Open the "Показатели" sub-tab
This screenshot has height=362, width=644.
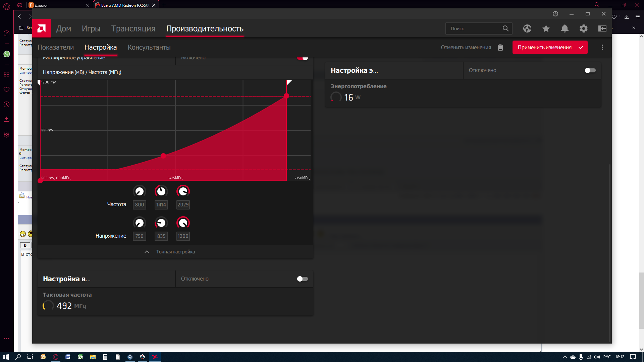56,47
